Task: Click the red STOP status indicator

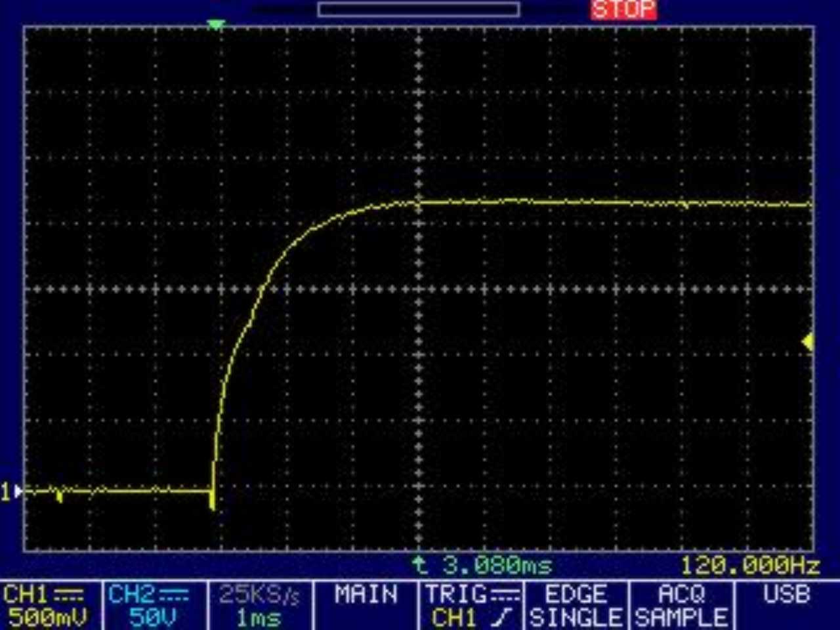Action: coord(623,10)
